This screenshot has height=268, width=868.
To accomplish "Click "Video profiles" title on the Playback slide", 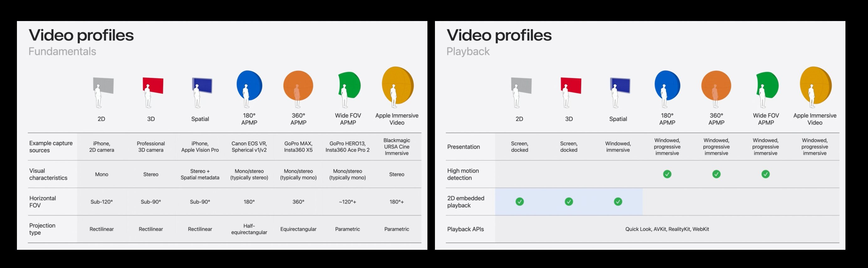I will [499, 35].
